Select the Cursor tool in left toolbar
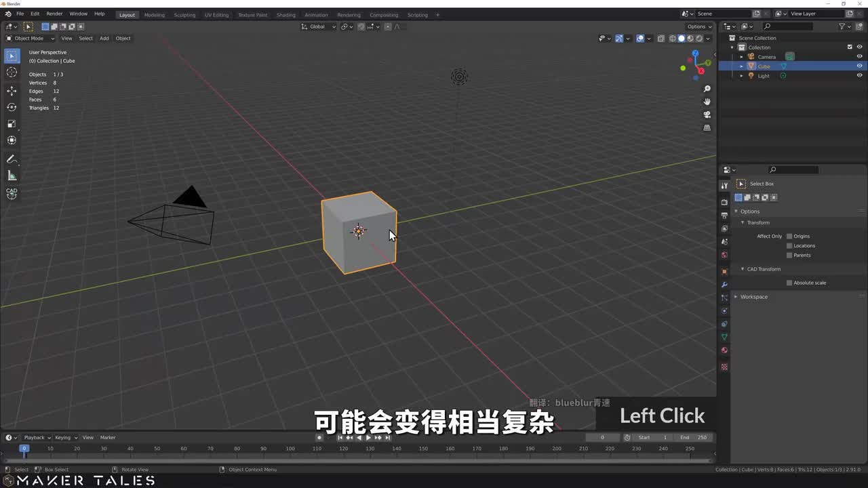Viewport: 868px width, 488px height. 12,73
